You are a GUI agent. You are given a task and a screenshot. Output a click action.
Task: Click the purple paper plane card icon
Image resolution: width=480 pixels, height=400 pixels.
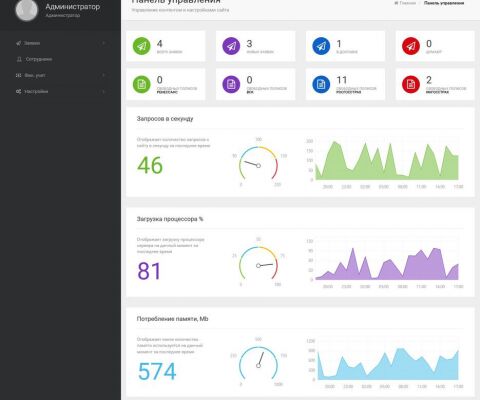(x=231, y=46)
